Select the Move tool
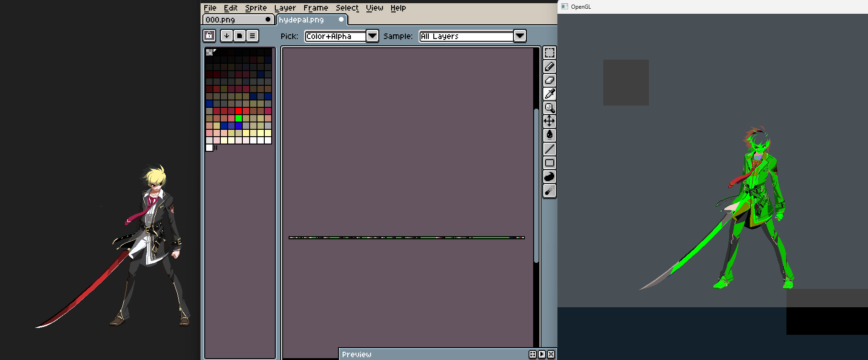868x360 pixels. click(550, 122)
